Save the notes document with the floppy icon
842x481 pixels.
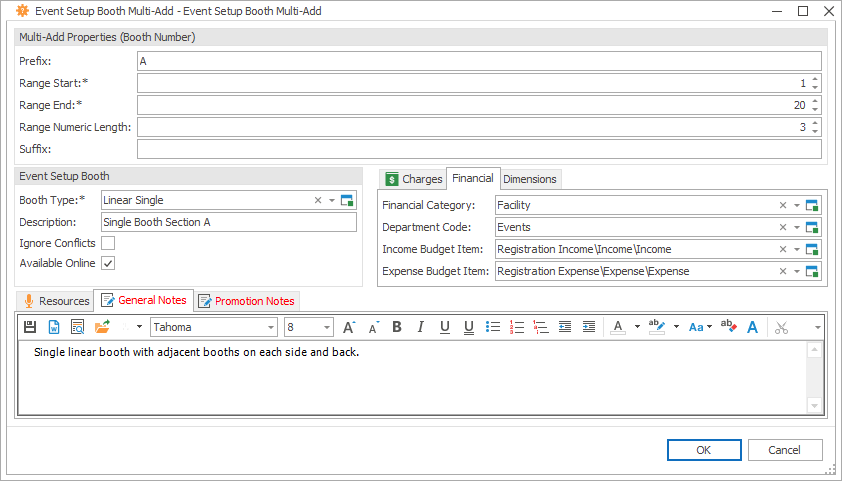point(30,327)
